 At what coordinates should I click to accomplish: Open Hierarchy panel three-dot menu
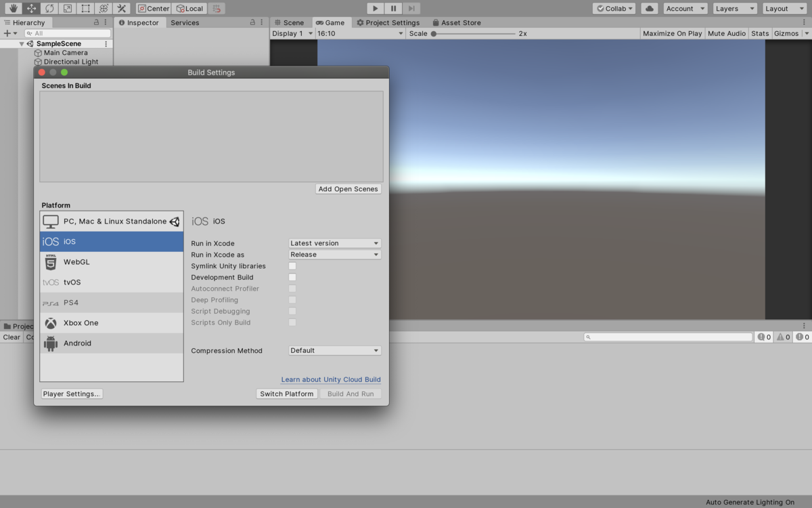(106, 22)
